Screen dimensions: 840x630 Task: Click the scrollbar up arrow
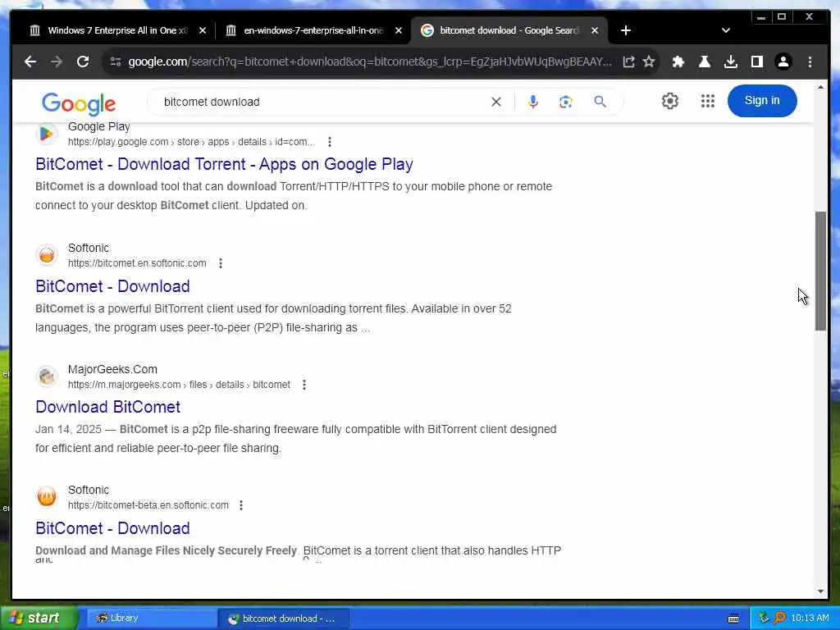[820, 88]
